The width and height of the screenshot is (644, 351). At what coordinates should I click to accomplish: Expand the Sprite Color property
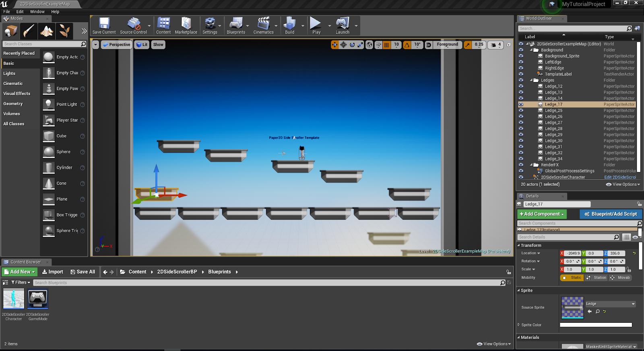(518, 324)
